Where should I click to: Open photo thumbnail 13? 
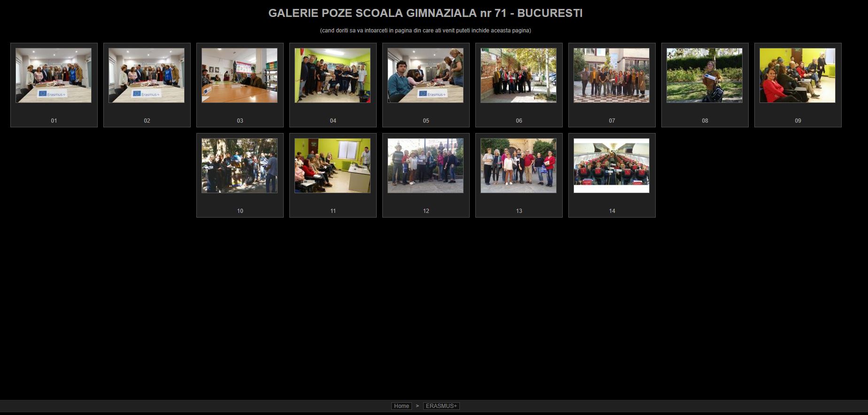coord(519,165)
